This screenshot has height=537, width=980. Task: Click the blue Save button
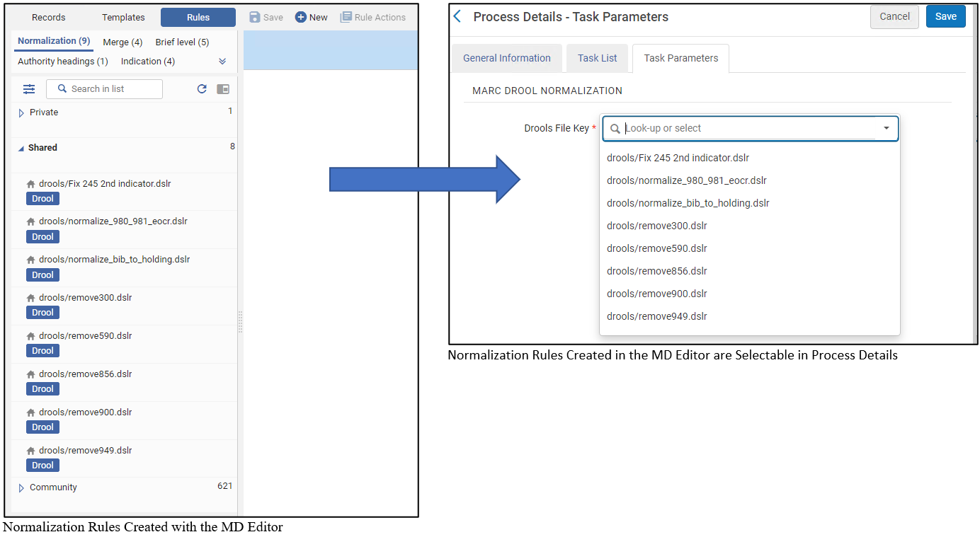pos(946,16)
